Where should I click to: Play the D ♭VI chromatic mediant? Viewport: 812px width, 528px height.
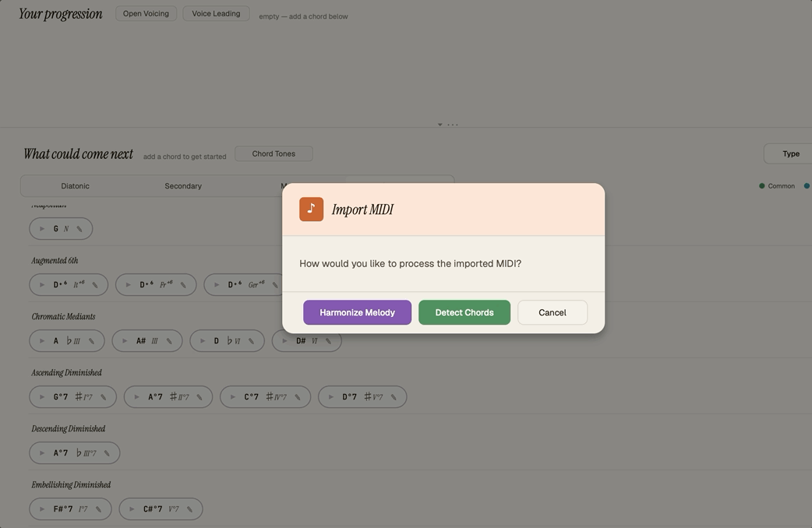pyautogui.click(x=203, y=340)
